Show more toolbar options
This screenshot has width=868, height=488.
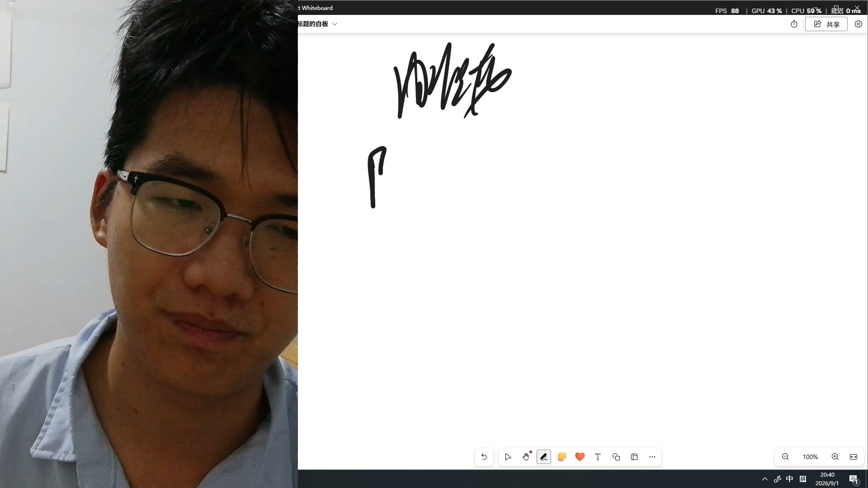(652, 457)
